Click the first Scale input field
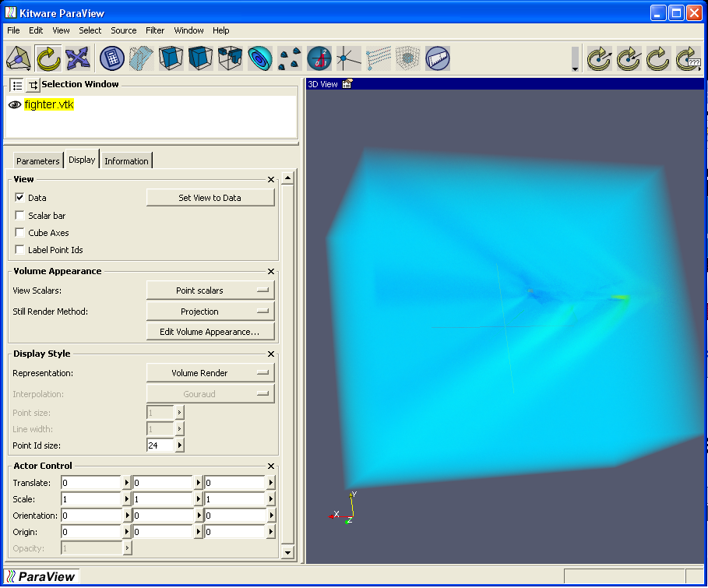This screenshot has width=708, height=588. (91, 499)
